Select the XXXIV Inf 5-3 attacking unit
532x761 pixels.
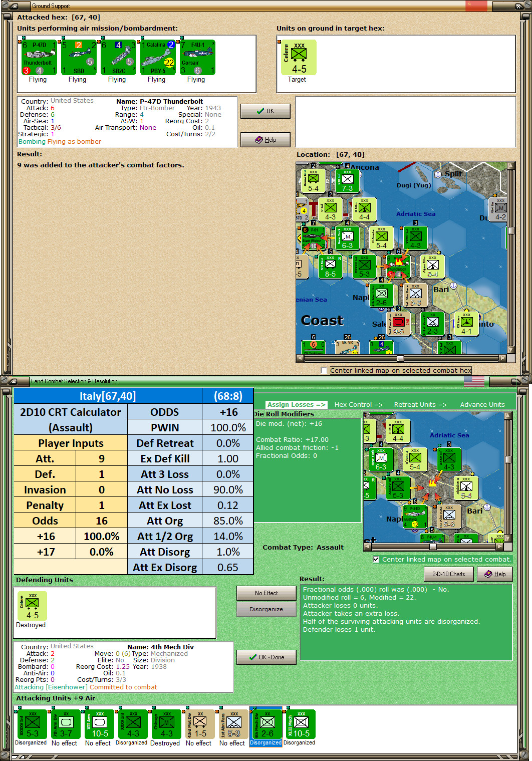point(32,724)
